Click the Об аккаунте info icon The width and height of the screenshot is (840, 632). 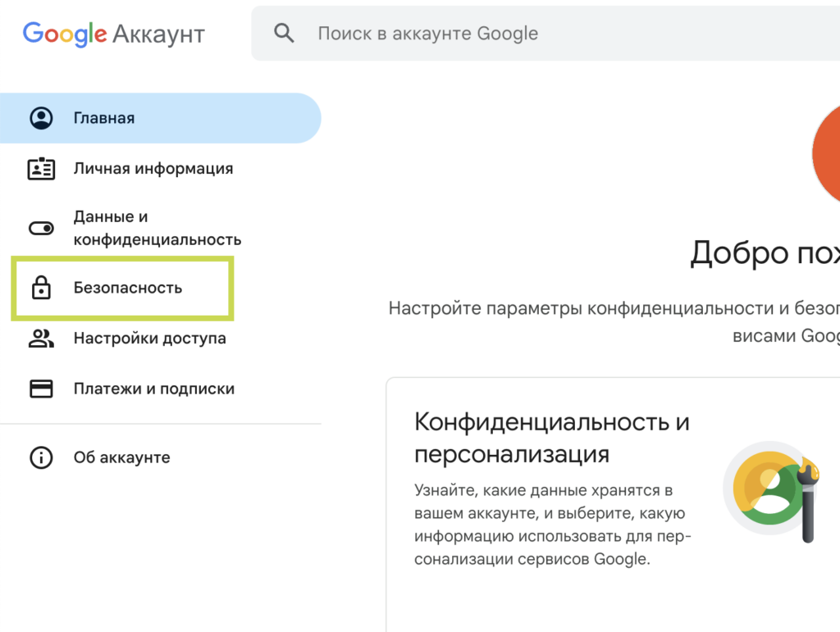41,457
